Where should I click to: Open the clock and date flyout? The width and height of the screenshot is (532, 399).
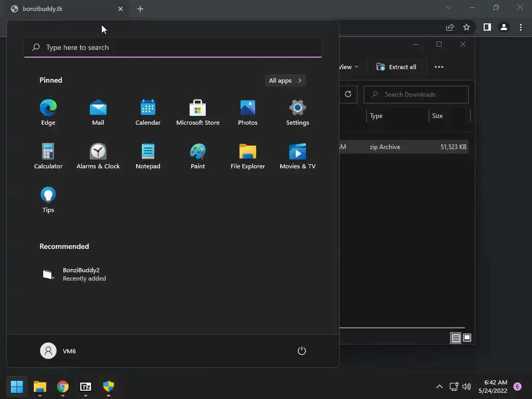pos(493,387)
